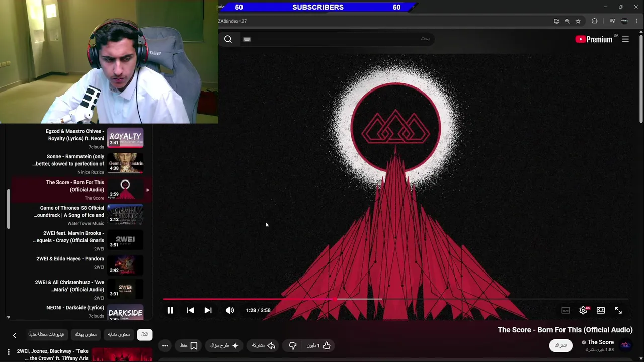Open the browser zoom indicator
This screenshot has height=362, width=644.
[x=567, y=21]
